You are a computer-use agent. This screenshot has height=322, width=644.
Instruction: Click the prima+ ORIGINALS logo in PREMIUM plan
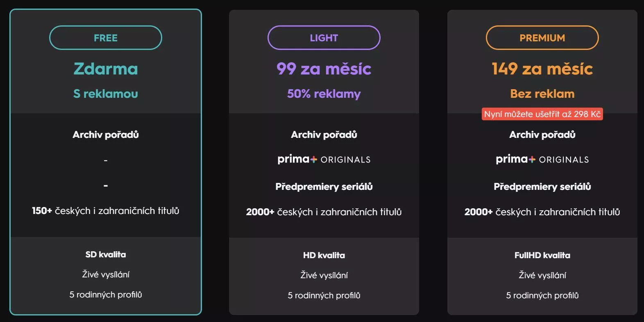542,159
